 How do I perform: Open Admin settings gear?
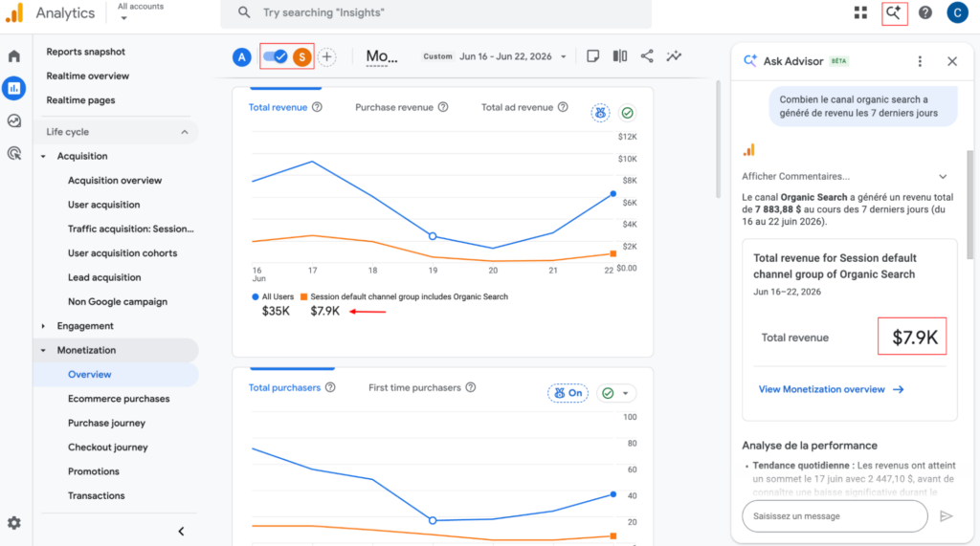13,523
